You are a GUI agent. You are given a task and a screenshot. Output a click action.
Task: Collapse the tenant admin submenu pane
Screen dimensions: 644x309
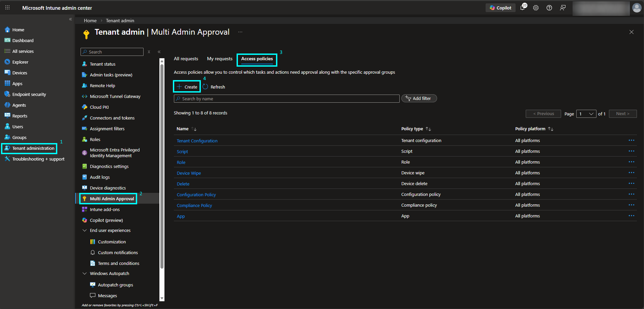(x=159, y=52)
